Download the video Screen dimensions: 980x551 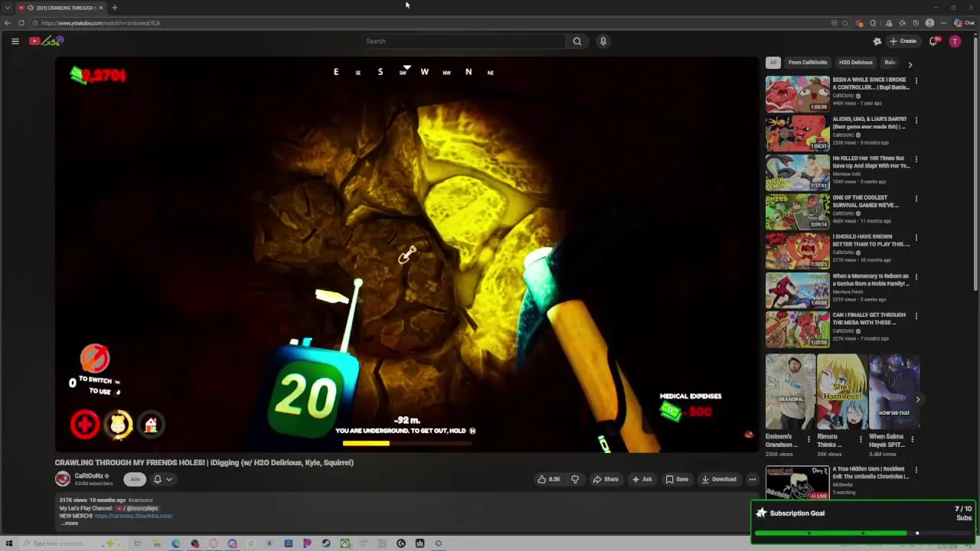719,479
